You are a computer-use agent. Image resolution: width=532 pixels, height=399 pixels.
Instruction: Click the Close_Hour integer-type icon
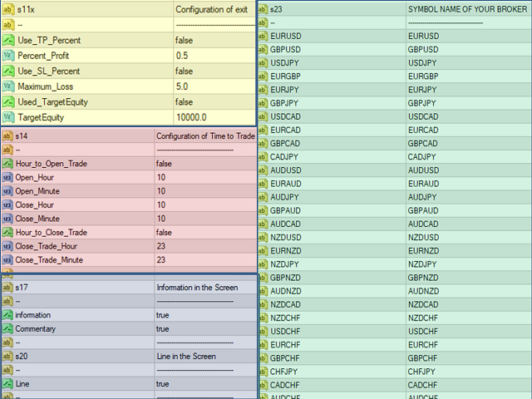click(7, 205)
